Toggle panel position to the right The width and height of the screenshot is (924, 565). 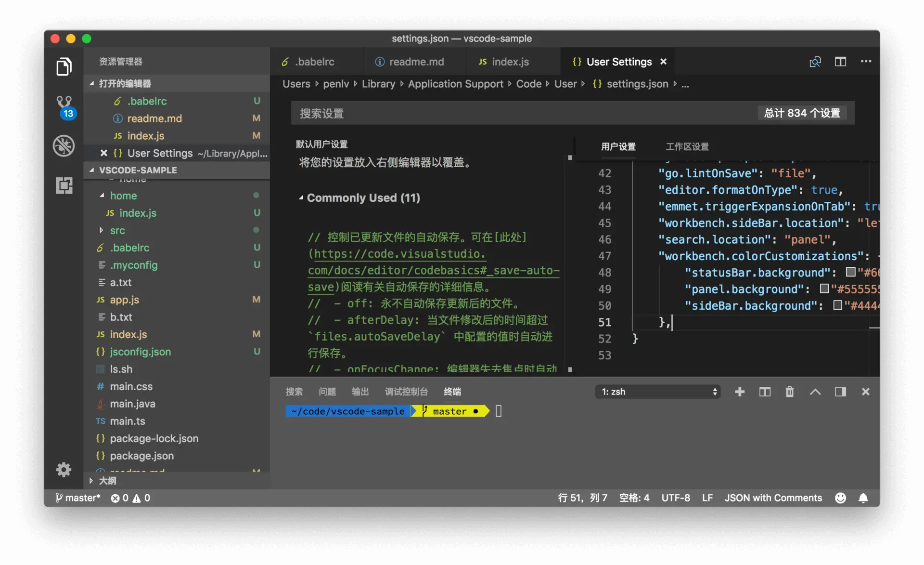point(840,392)
